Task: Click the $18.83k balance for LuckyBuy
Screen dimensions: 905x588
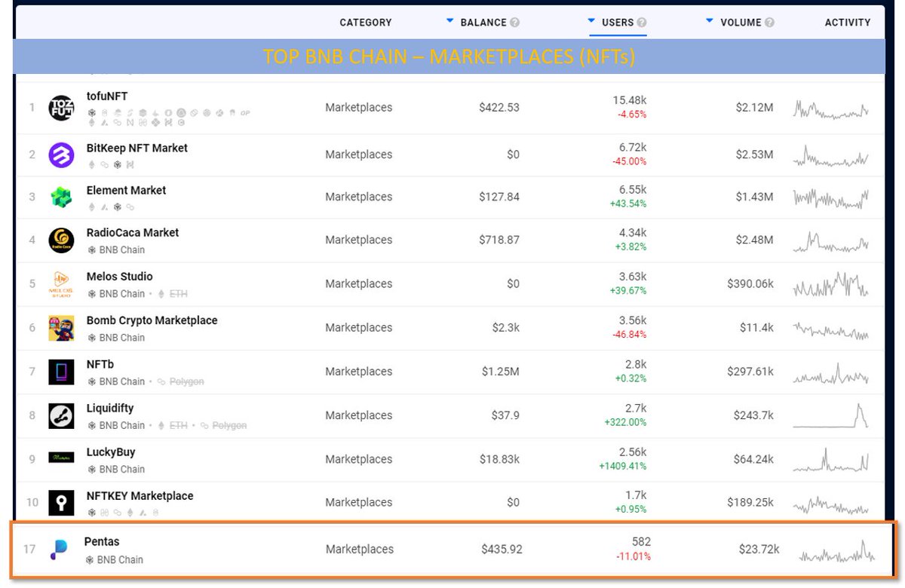Action: [499, 459]
